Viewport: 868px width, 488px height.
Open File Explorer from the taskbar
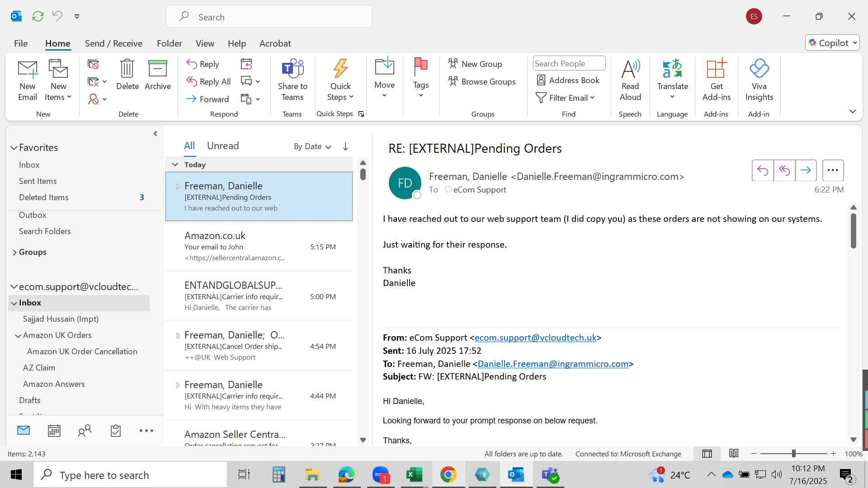(x=312, y=474)
